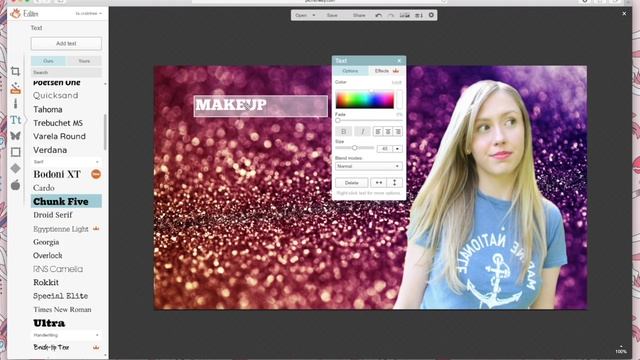The height and width of the screenshot is (360, 640).
Task: Choose the Chunk Five font
Action: coord(66,202)
